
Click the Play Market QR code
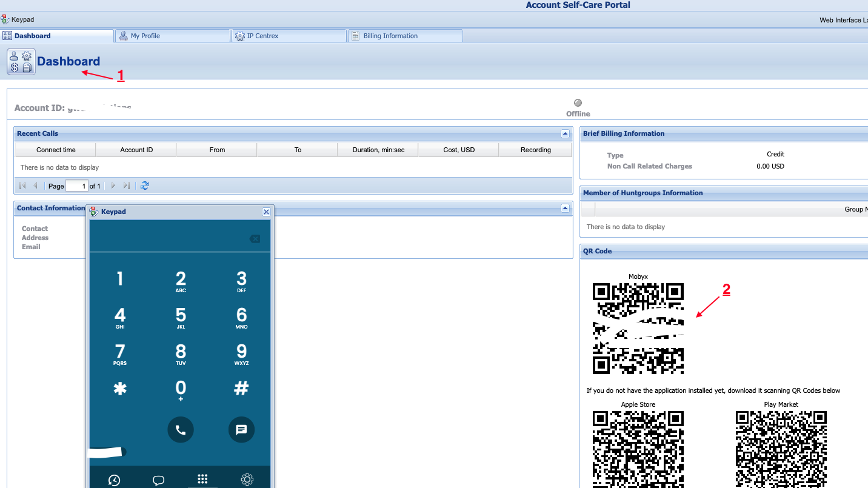(781, 449)
